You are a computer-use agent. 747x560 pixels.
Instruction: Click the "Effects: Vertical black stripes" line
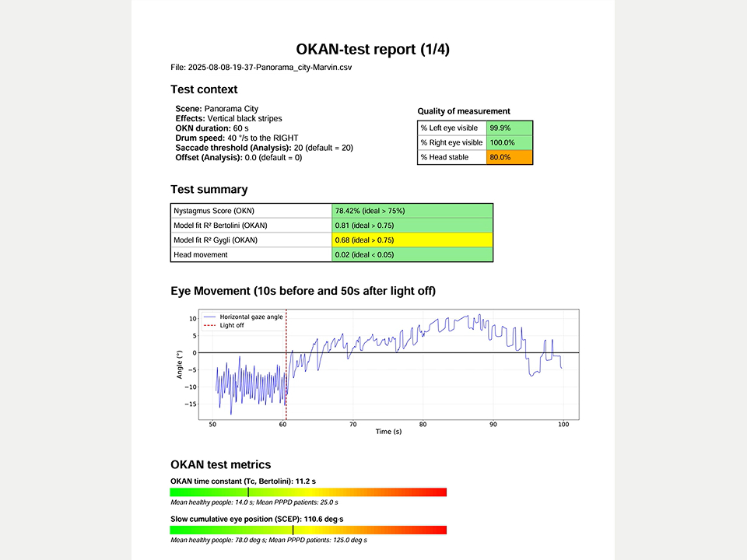229,118
